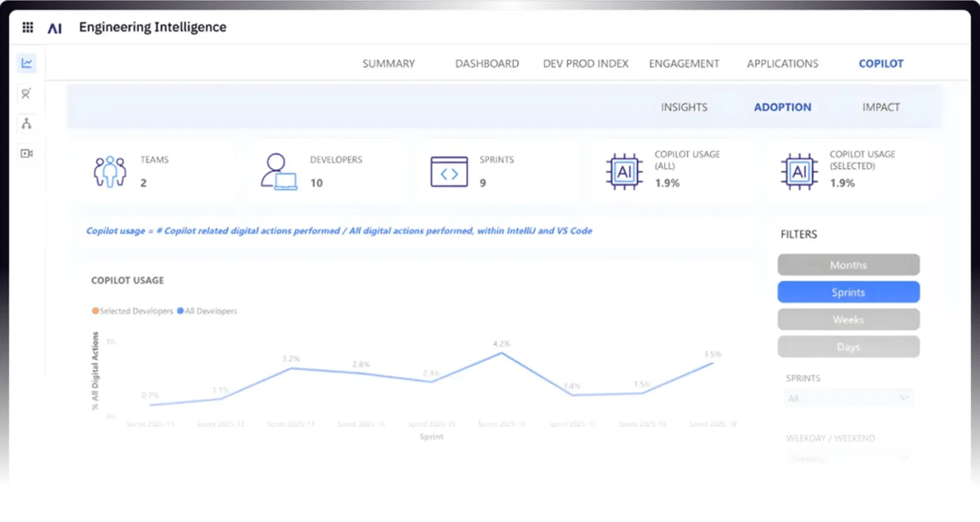Click the 1.9% value under Copilot Usage (Selected)
Image resolution: width=980 pixels, height=522 pixels.
pos(842,183)
